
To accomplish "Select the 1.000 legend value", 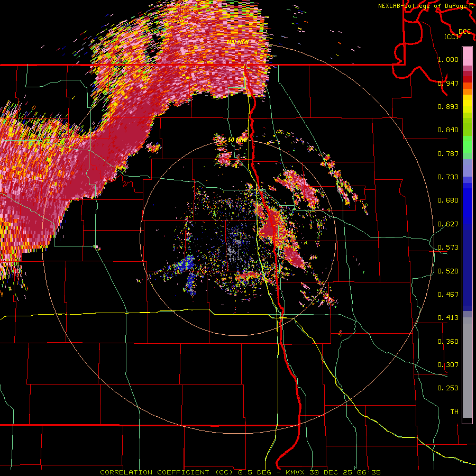I will pyautogui.click(x=448, y=59).
